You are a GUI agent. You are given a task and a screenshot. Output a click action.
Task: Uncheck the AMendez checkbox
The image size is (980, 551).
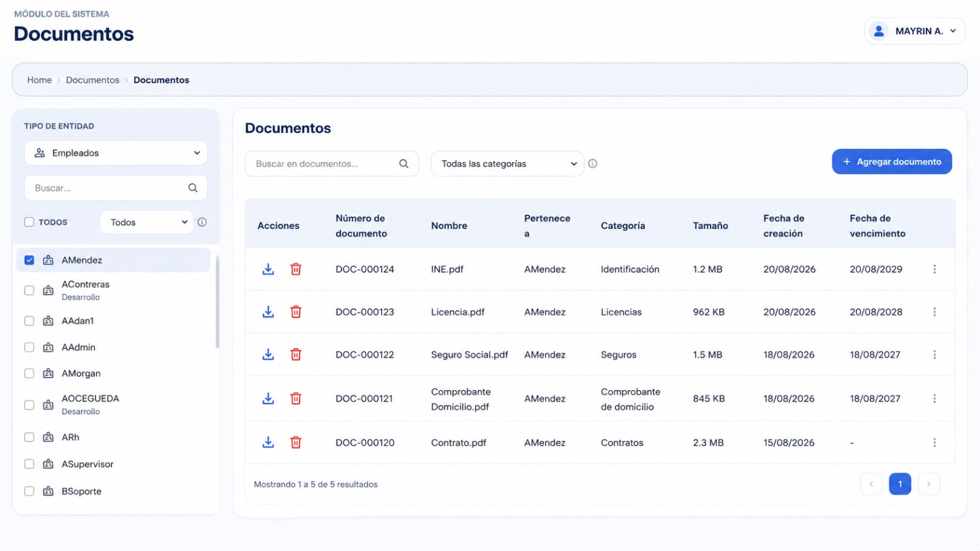tap(29, 260)
